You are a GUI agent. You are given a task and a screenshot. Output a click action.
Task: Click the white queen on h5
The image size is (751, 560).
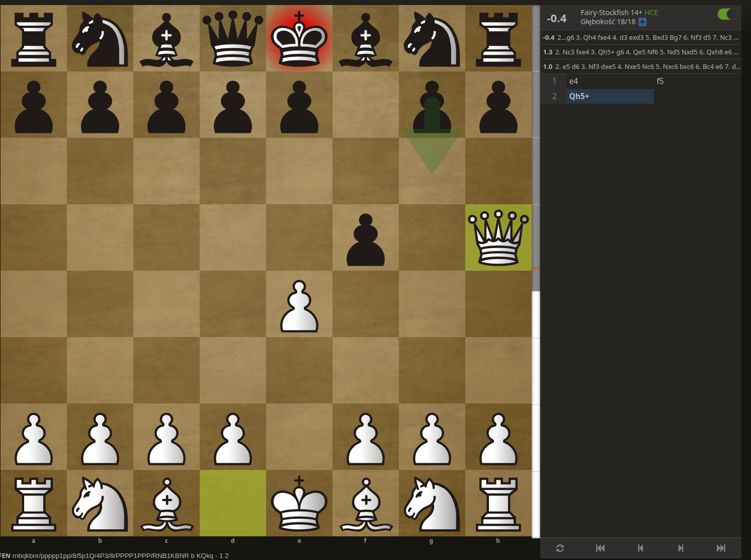coord(498,237)
